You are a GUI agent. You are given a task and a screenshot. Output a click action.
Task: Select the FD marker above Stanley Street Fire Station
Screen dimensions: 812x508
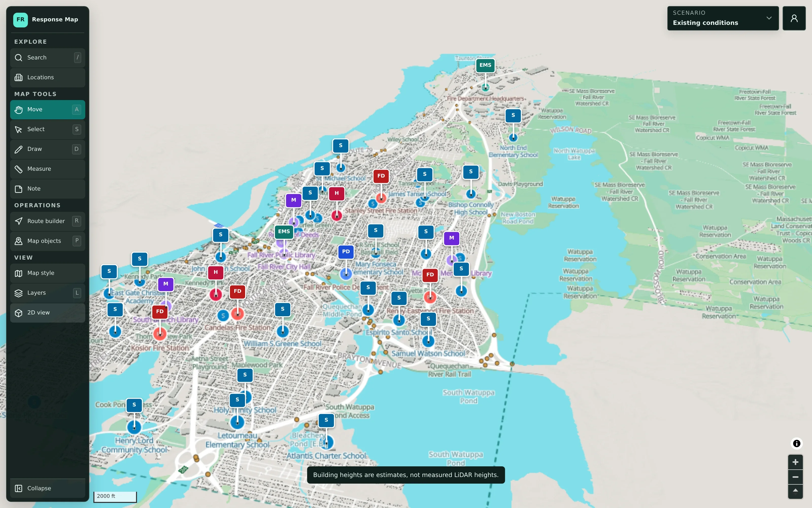[381, 176]
